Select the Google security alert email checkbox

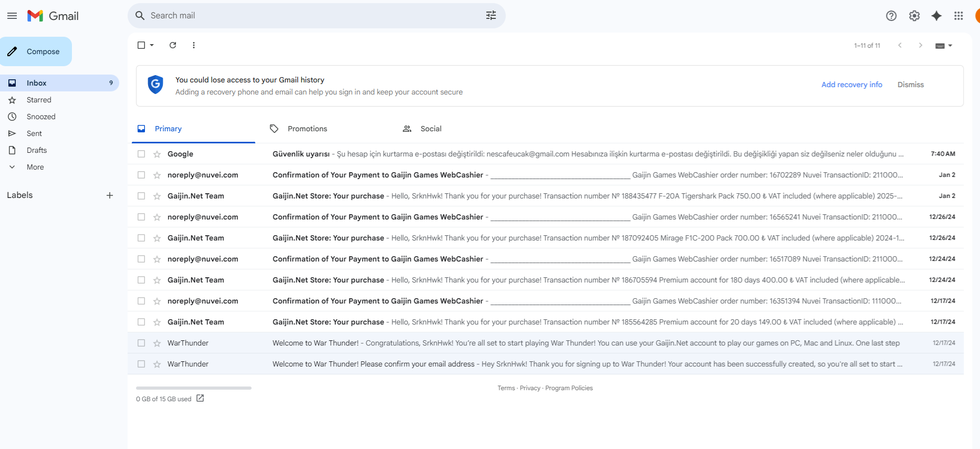tap(141, 154)
